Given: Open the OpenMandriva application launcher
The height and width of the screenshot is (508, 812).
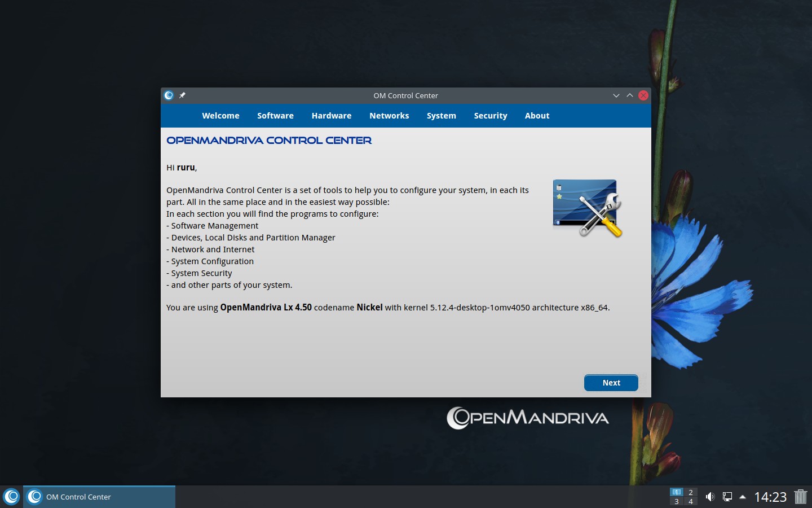Looking at the screenshot, I should coord(11,497).
